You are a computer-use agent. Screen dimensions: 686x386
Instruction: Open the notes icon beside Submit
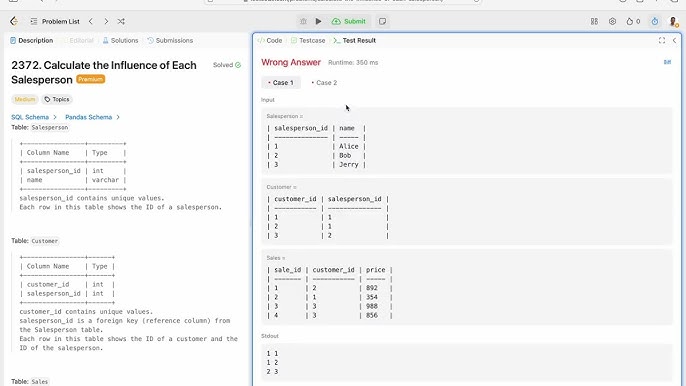(x=382, y=21)
